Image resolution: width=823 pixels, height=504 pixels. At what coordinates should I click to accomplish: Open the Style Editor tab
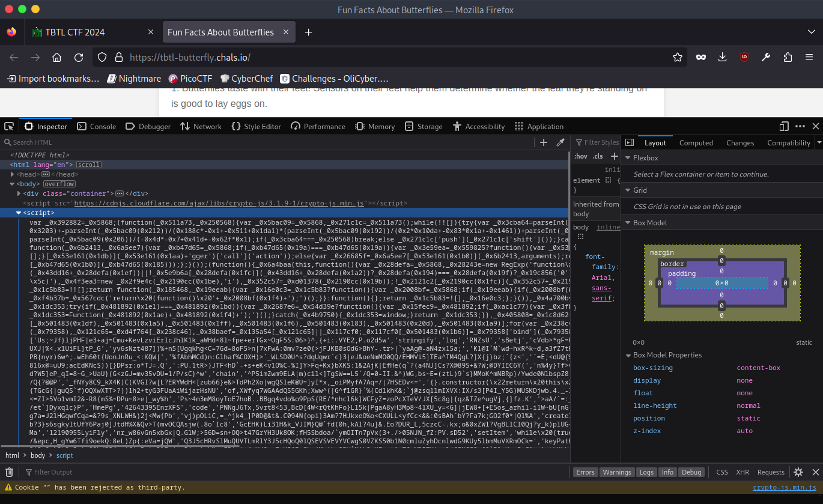coord(256,126)
